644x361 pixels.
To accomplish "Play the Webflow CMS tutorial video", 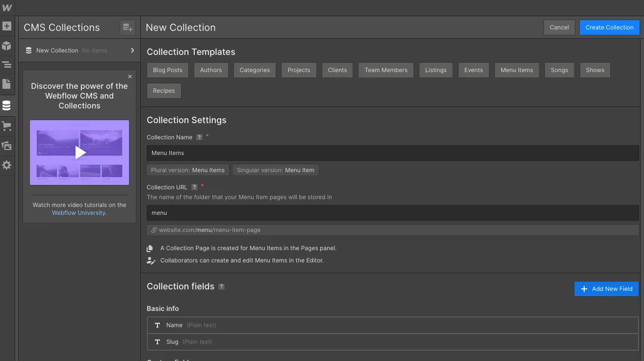I will (x=79, y=153).
